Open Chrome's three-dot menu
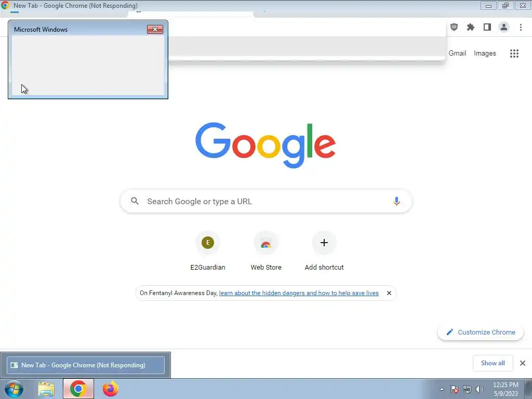Image resolution: width=532 pixels, height=399 pixels. 521,27
